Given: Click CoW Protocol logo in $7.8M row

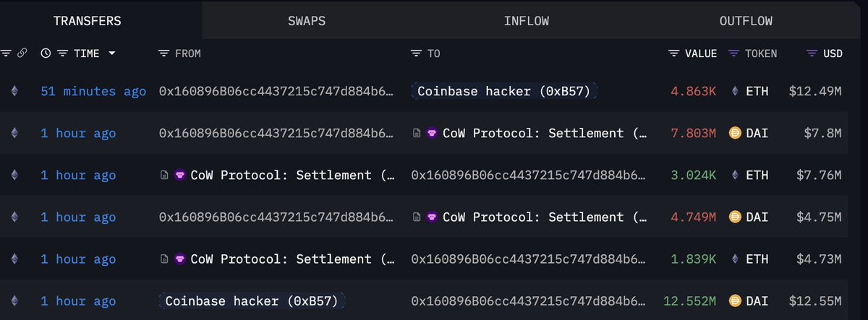Looking at the screenshot, I should (x=432, y=133).
